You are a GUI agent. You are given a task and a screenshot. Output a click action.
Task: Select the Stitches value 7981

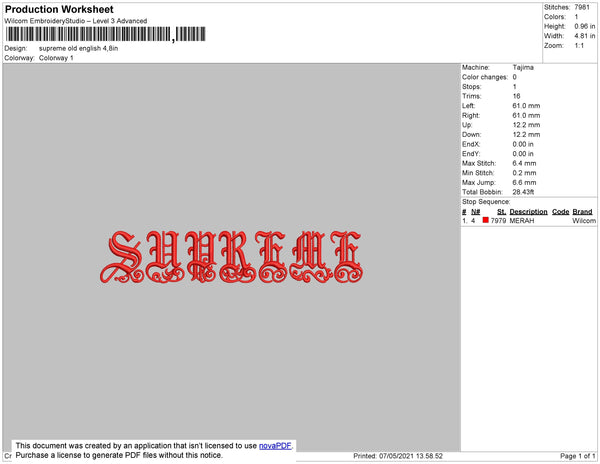[582, 7]
